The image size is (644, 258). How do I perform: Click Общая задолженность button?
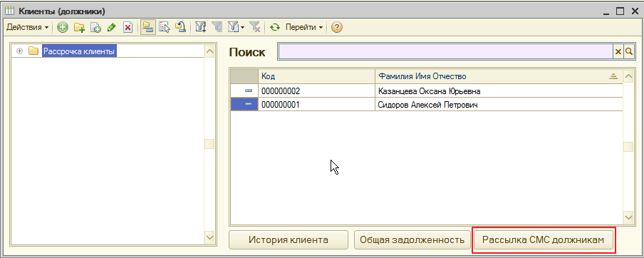coord(412,240)
